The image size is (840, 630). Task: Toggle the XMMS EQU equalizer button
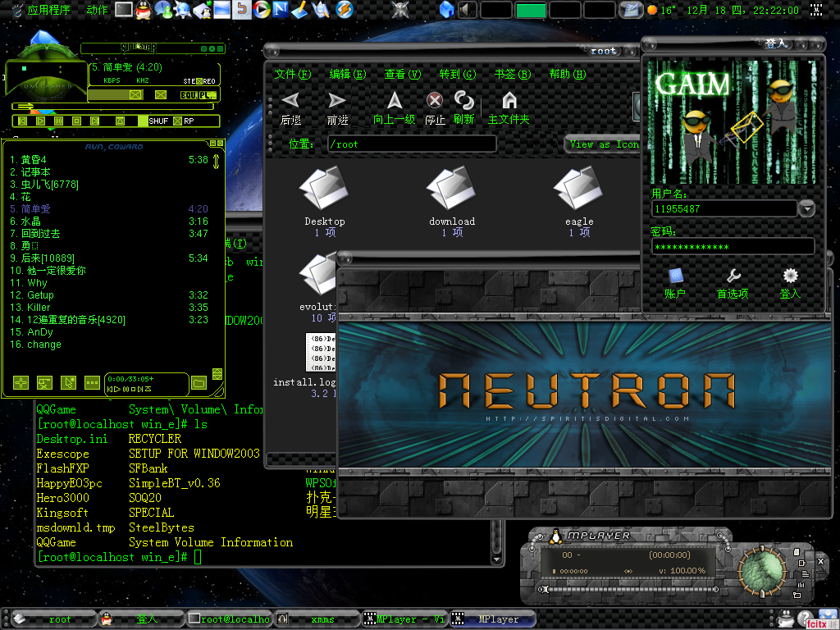189,95
